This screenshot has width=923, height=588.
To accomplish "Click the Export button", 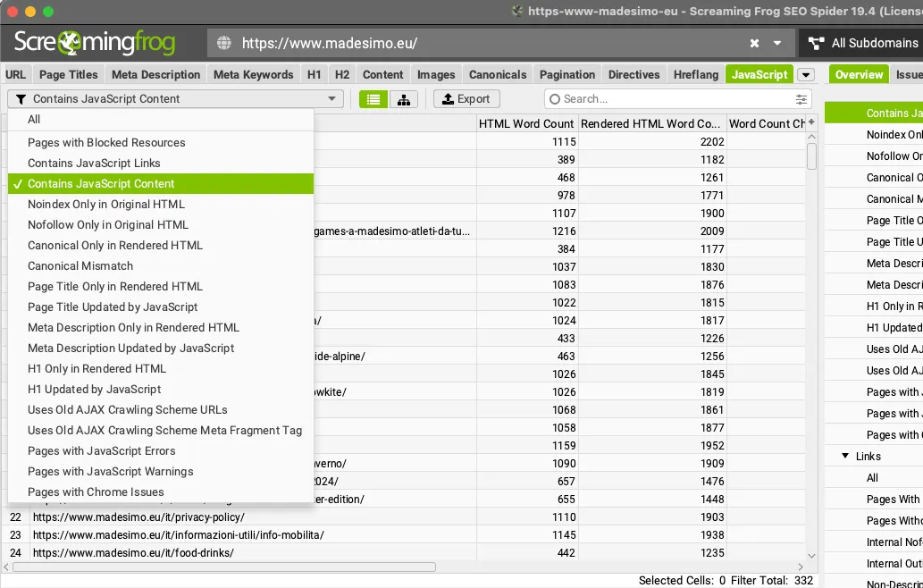I will (466, 99).
